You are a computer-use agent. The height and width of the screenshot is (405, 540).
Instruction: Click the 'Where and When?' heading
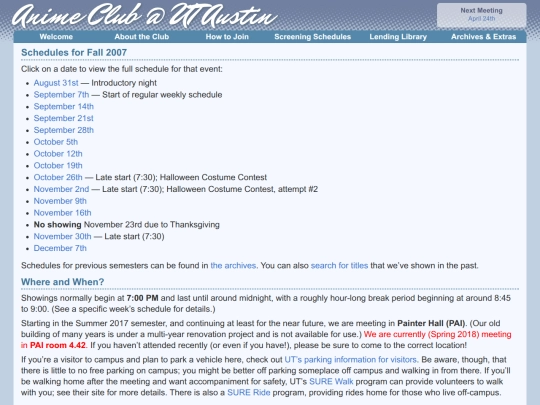63,282
